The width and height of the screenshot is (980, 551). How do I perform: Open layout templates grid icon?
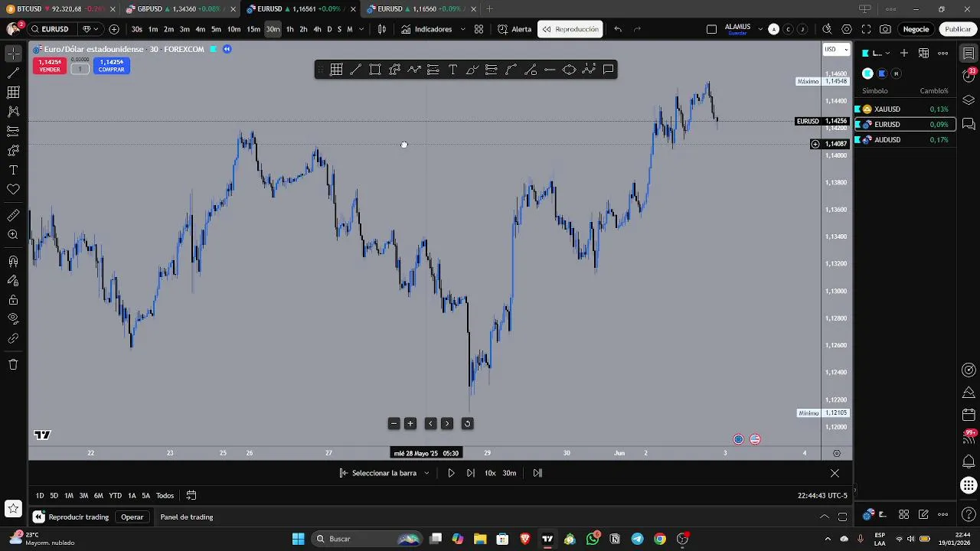pyautogui.click(x=479, y=29)
